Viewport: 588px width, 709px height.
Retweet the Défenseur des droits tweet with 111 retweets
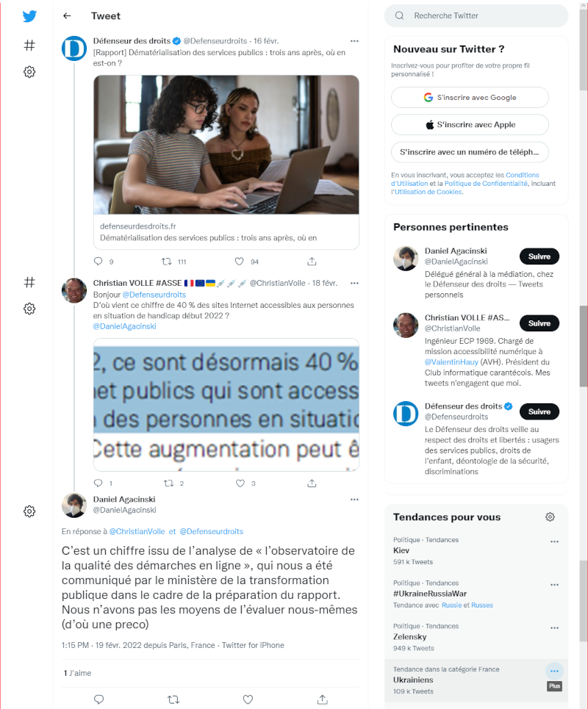pos(167,262)
